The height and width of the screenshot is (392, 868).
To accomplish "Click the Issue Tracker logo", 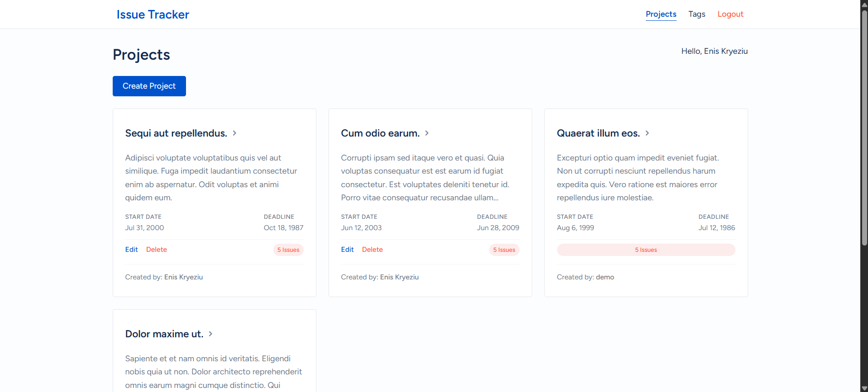I will 153,14.
